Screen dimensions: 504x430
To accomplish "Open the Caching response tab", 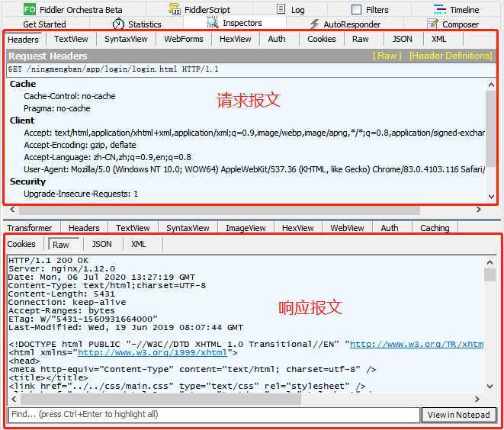I will pyautogui.click(x=435, y=228).
